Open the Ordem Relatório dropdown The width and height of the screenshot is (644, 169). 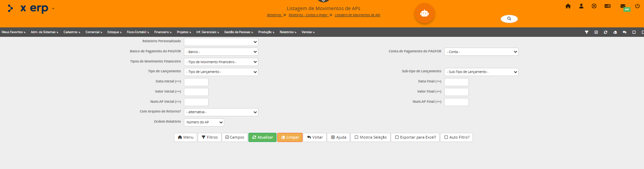point(204,122)
